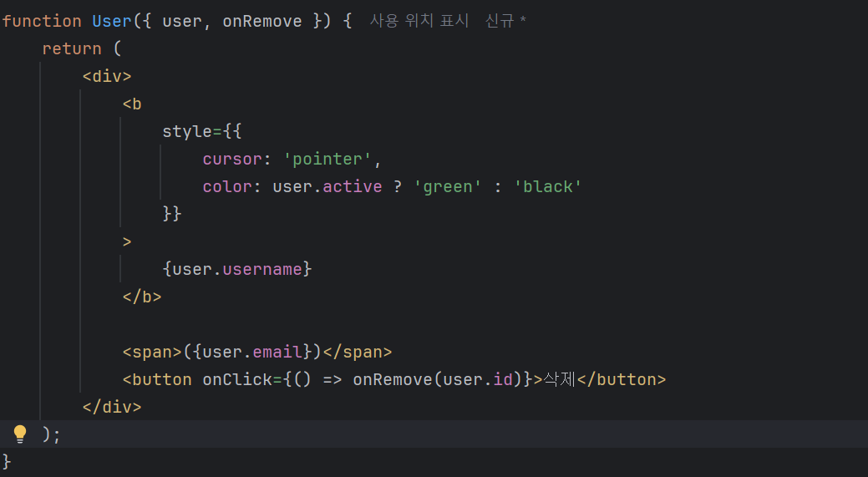Click the 'style' attribute name
The width and height of the screenshot is (868, 477).
click(187, 132)
